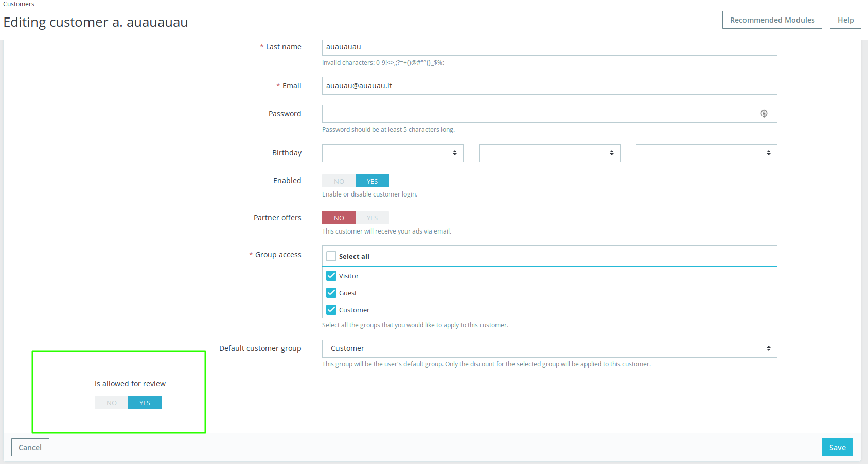The width and height of the screenshot is (868, 464).
Task: Tick the Select all groups checkbox
Action: (x=331, y=256)
